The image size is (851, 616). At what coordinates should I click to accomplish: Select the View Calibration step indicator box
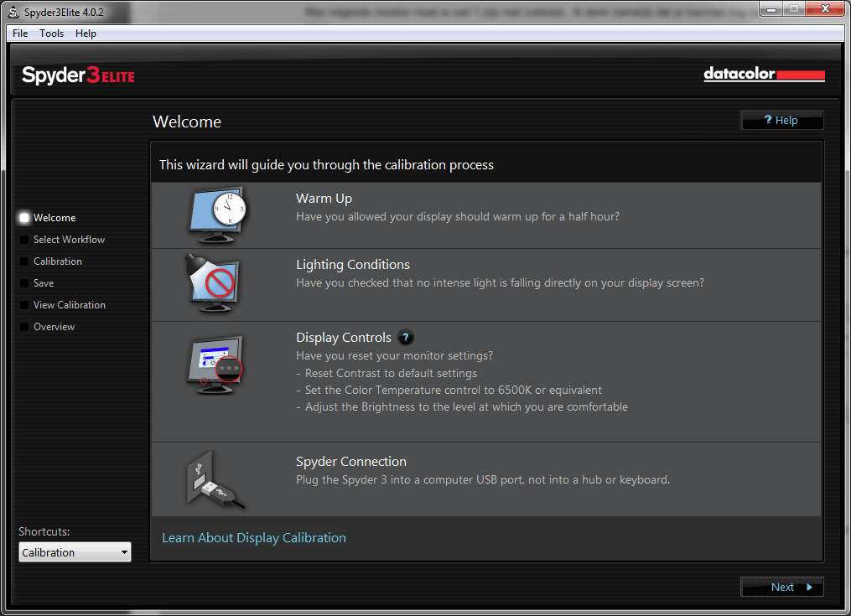[x=24, y=304]
